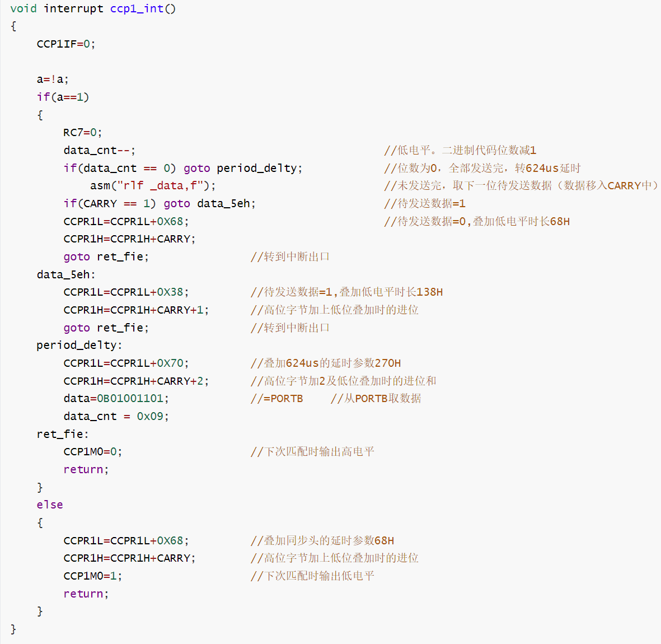Image resolution: width=661 pixels, height=644 pixels.
Task: Click the data_cnt = 0x09 line
Action: [116, 416]
